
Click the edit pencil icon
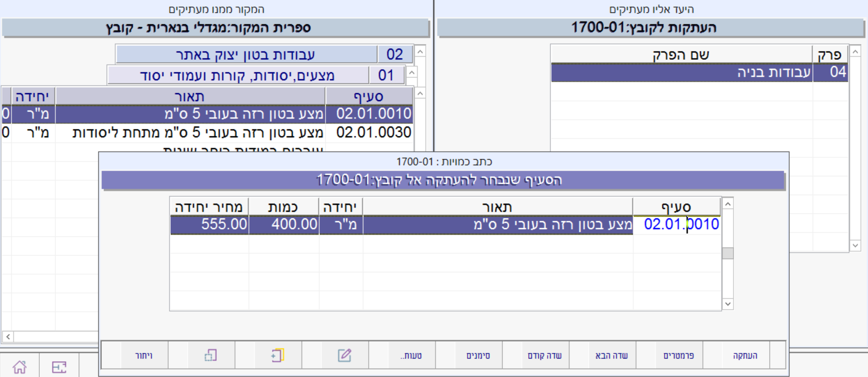[x=344, y=356]
